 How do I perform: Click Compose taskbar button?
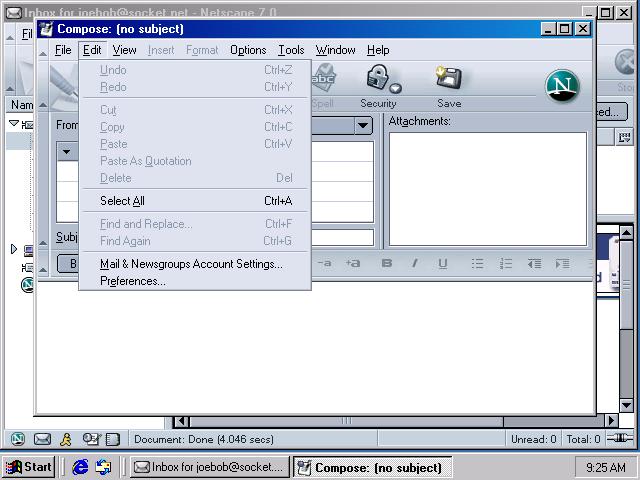(372, 467)
